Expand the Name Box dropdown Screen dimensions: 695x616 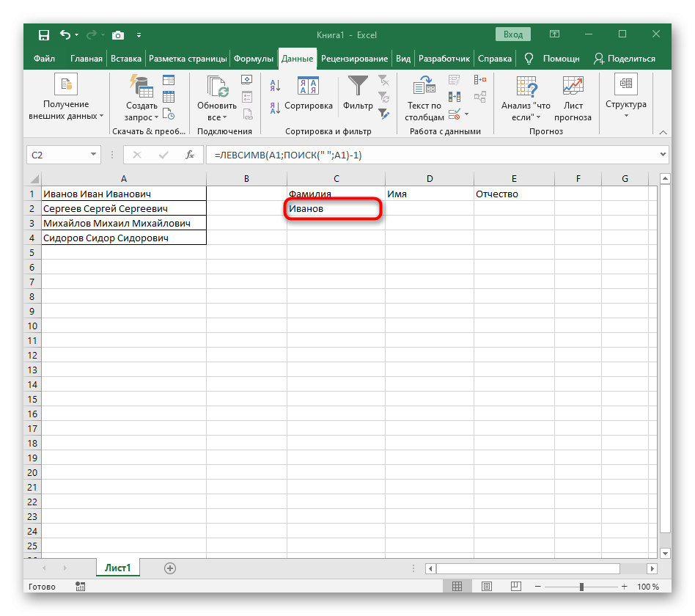[93, 155]
